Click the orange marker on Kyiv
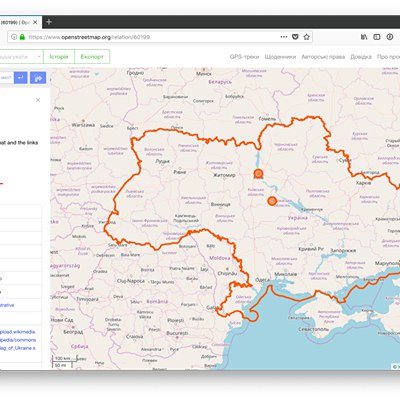 (x=258, y=173)
